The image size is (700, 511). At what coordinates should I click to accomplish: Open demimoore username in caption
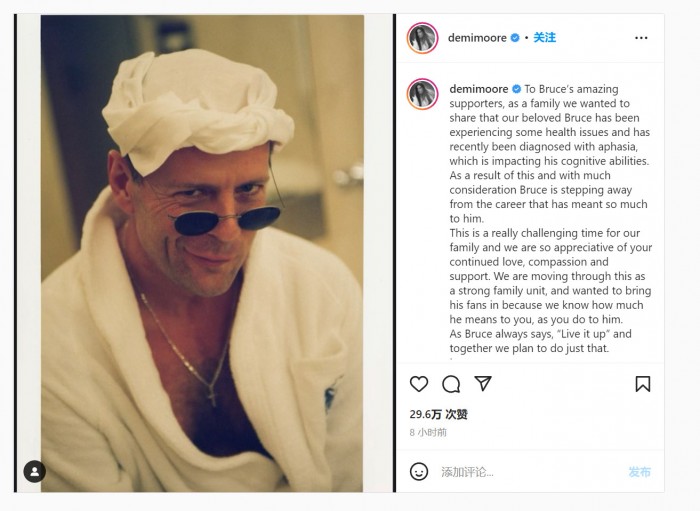coord(479,89)
